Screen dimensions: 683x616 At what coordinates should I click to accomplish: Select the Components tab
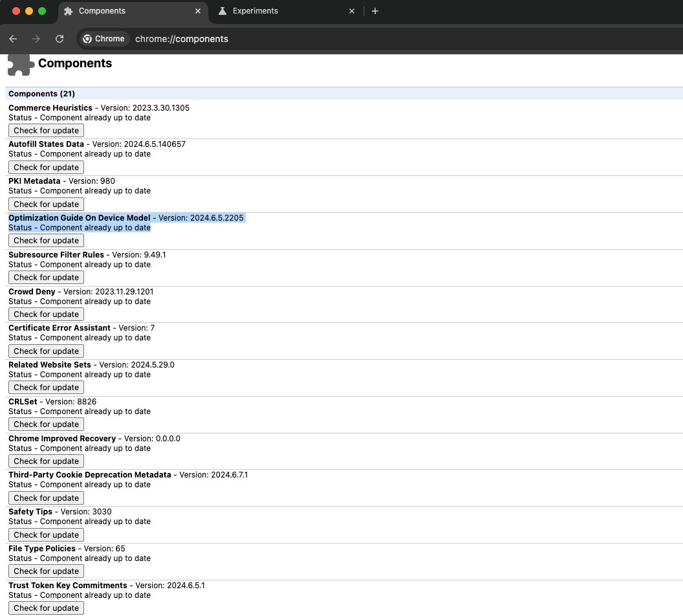[x=133, y=12]
